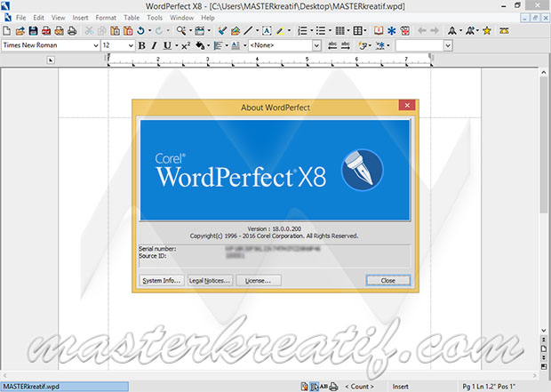This screenshot has height=392, width=551.
Task: Expand the Zoom level dropdown arrow
Action: point(190,31)
